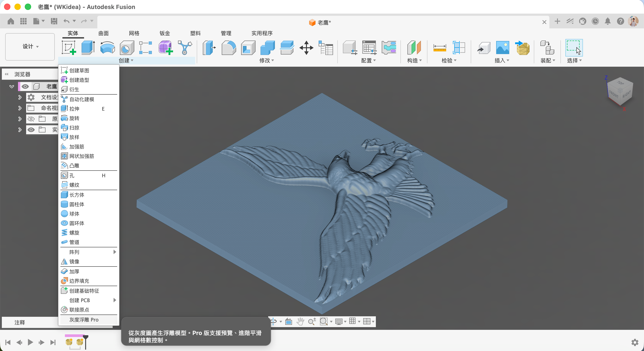Image resolution: width=644 pixels, height=351 pixels.
Task: Switch to the 网格 tab
Action: click(x=134, y=33)
